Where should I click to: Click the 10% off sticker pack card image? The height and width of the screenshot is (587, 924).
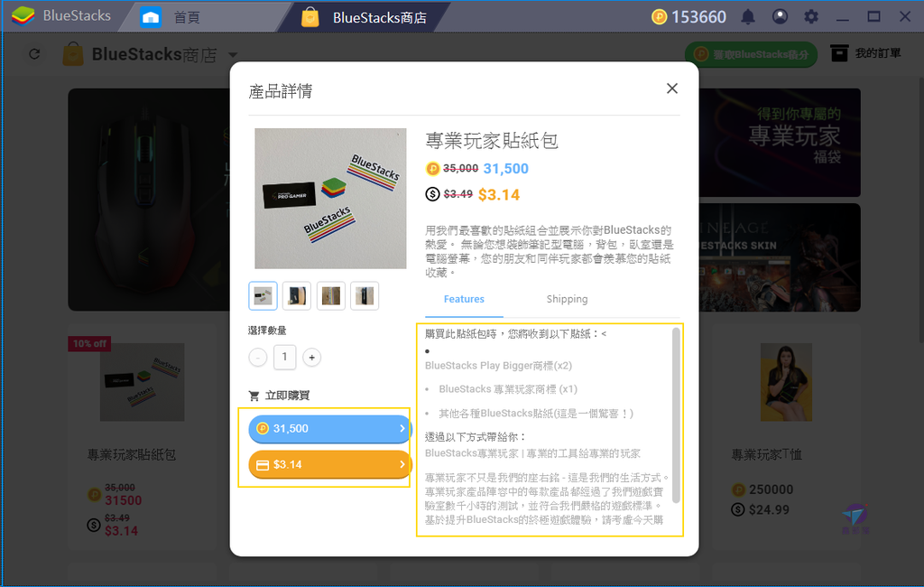click(142, 382)
